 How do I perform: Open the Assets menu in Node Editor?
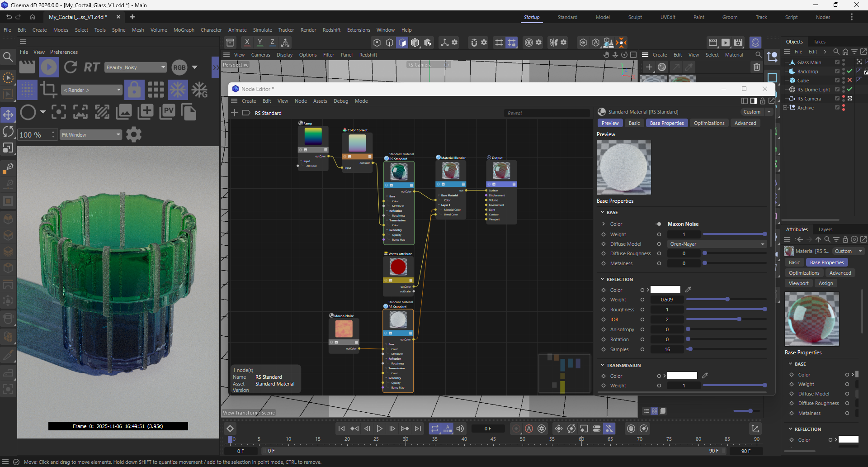pyautogui.click(x=320, y=101)
